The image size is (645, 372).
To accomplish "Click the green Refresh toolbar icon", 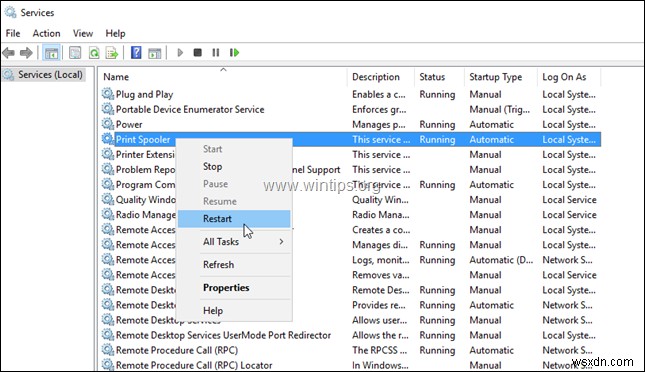I will pyautogui.click(x=94, y=53).
